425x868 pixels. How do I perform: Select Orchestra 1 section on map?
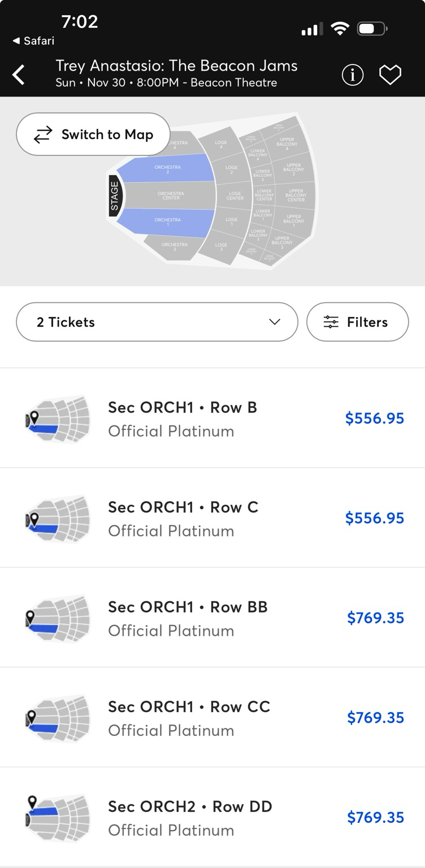point(167,222)
